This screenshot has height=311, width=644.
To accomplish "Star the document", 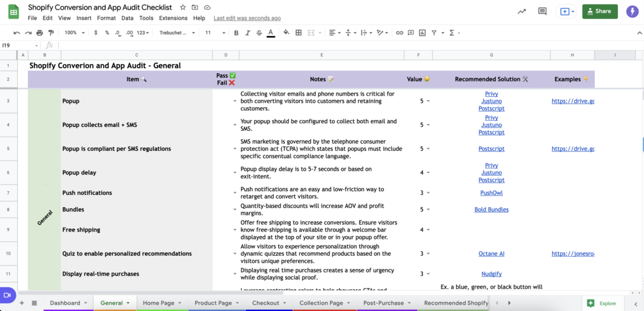I will coord(183,8).
